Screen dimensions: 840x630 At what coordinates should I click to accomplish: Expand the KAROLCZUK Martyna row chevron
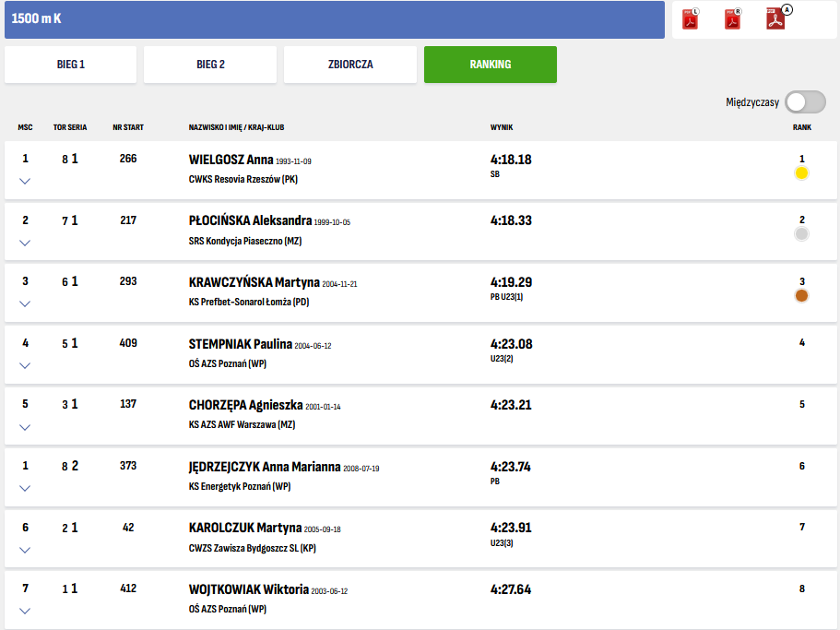[x=25, y=550]
